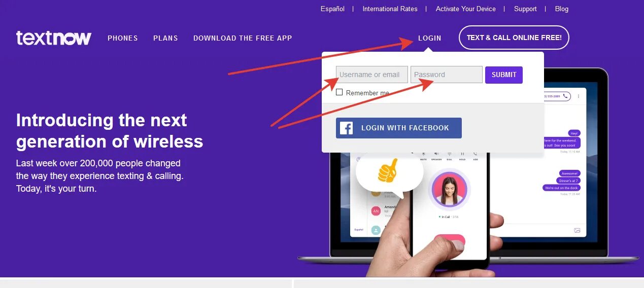
Task: Focus the Username or email field
Action: point(372,75)
